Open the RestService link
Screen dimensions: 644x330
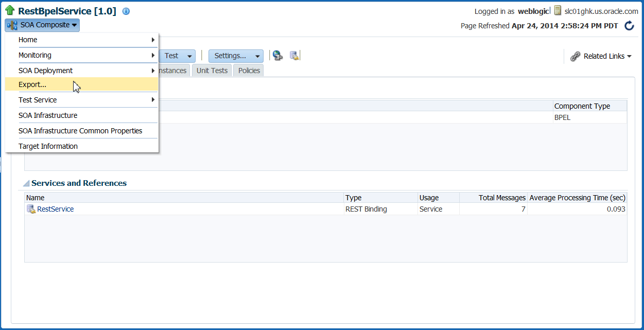tap(55, 209)
